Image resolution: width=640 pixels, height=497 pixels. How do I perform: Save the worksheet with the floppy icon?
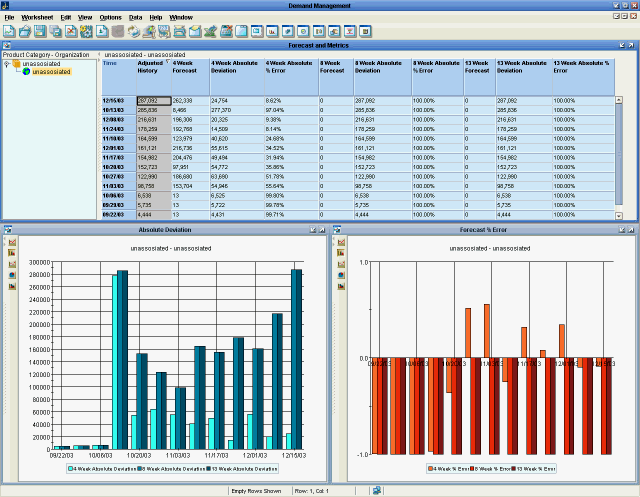tap(40, 31)
